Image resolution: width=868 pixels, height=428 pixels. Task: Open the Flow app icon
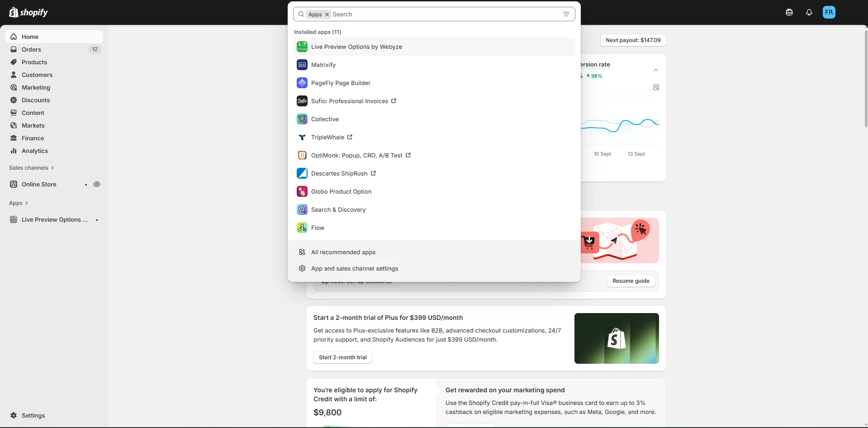pos(302,228)
